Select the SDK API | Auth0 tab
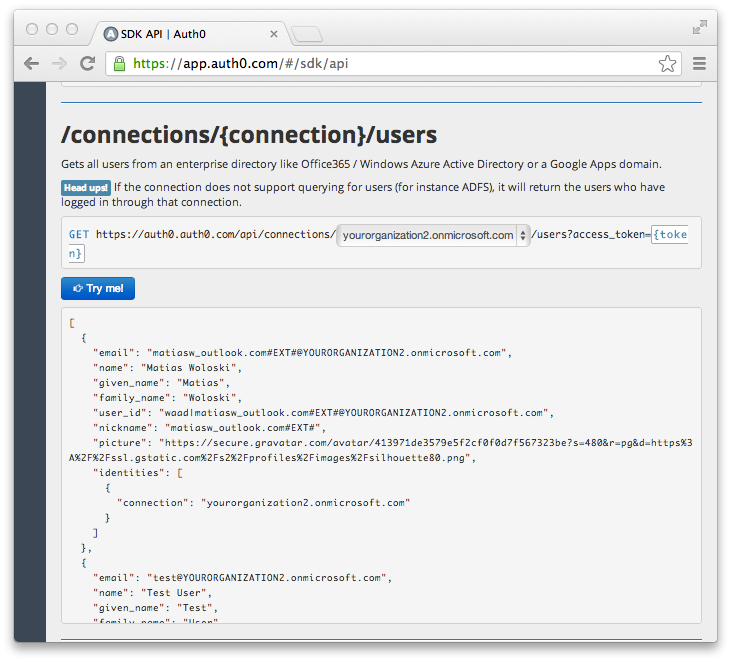 [x=189, y=34]
